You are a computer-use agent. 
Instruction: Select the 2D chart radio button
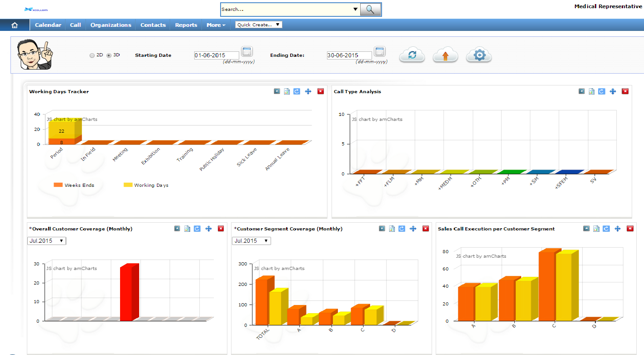point(92,55)
